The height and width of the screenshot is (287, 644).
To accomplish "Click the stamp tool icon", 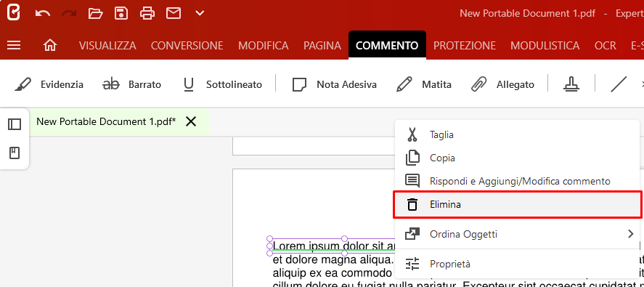I will click(571, 85).
